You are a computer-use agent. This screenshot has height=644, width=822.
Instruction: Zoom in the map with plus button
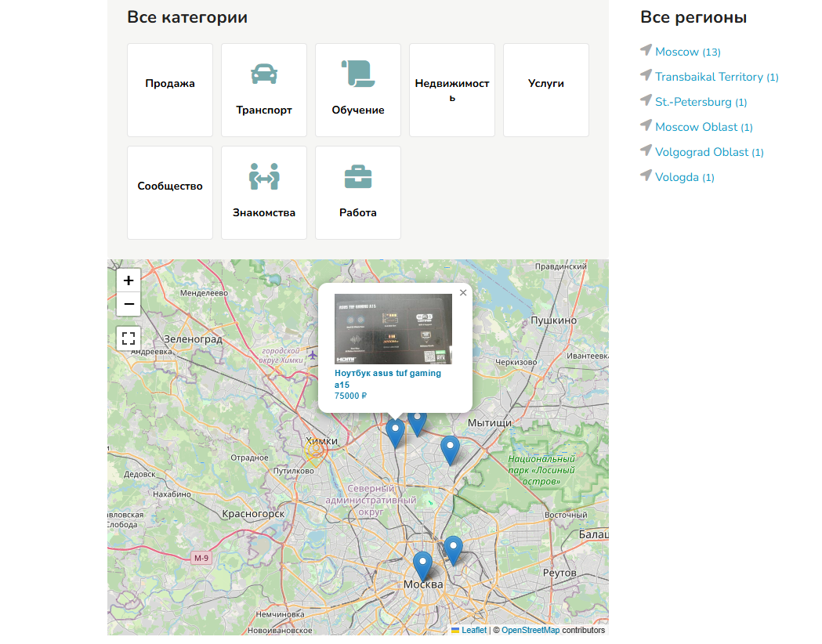pos(129,280)
